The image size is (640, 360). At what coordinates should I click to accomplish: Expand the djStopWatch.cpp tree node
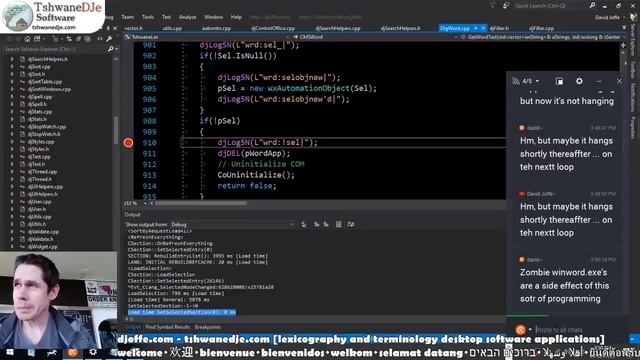tap(12, 127)
